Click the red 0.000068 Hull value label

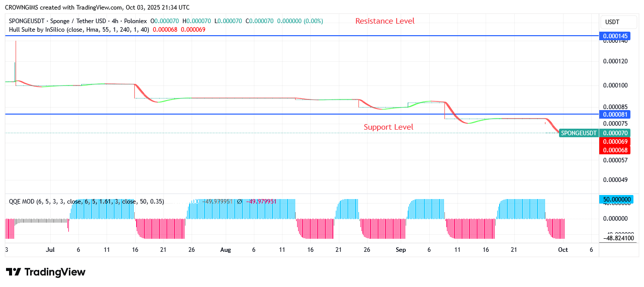(614, 150)
